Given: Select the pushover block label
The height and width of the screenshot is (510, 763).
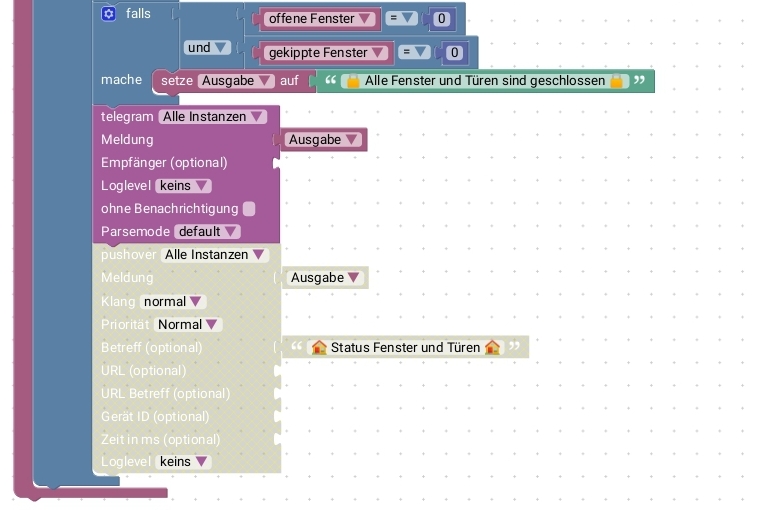Looking at the screenshot, I should (128, 255).
